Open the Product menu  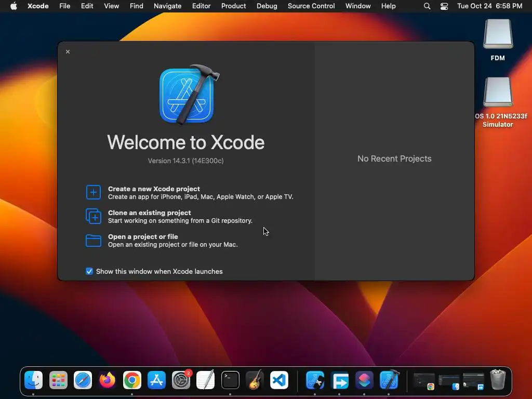pyautogui.click(x=233, y=6)
